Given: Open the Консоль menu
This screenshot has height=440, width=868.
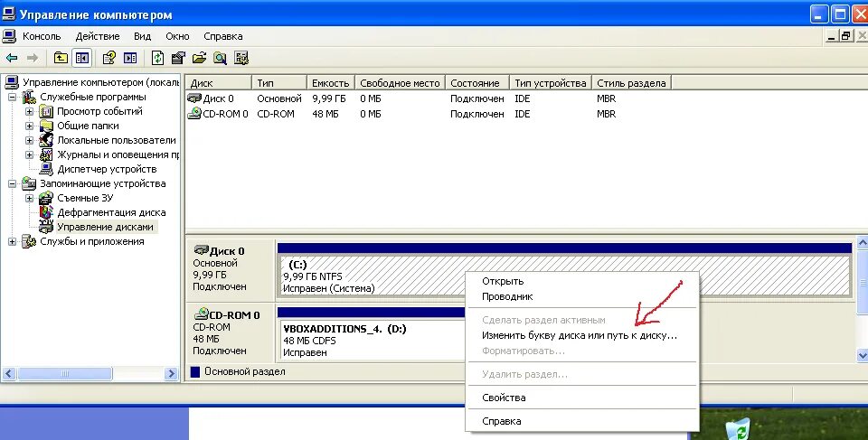Looking at the screenshot, I should tap(42, 36).
